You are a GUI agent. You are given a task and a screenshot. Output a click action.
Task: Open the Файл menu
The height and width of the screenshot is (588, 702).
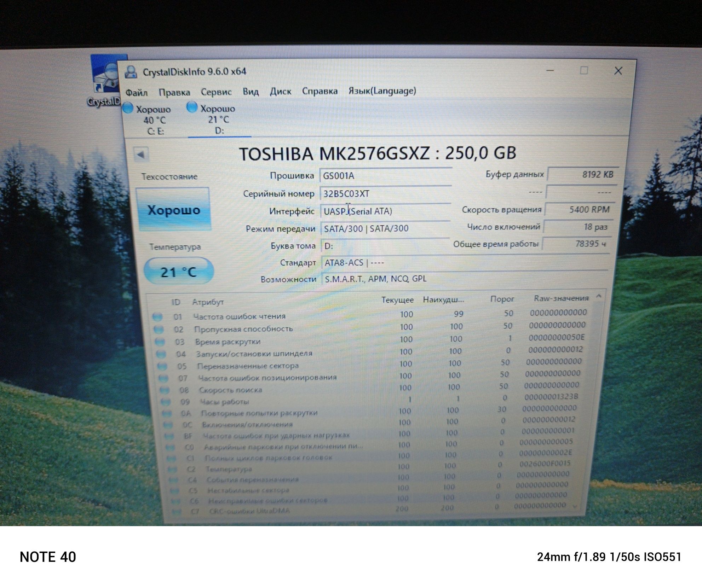pyautogui.click(x=137, y=93)
